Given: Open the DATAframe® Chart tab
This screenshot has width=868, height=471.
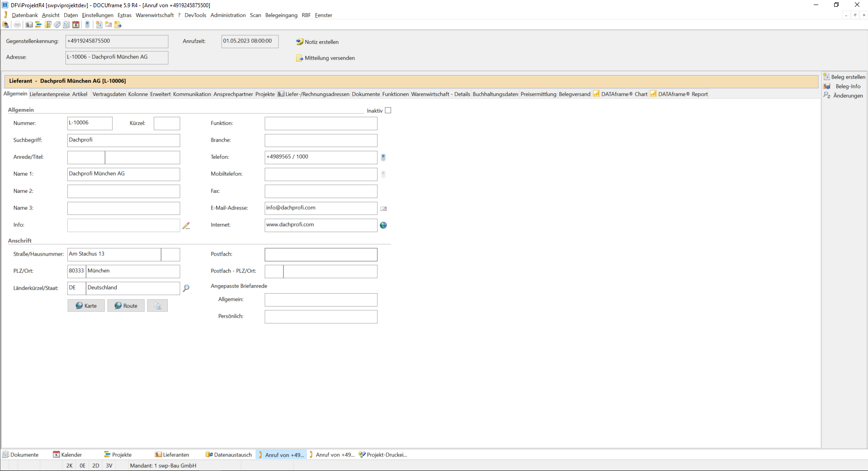Looking at the screenshot, I should pyautogui.click(x=620, y=94).
